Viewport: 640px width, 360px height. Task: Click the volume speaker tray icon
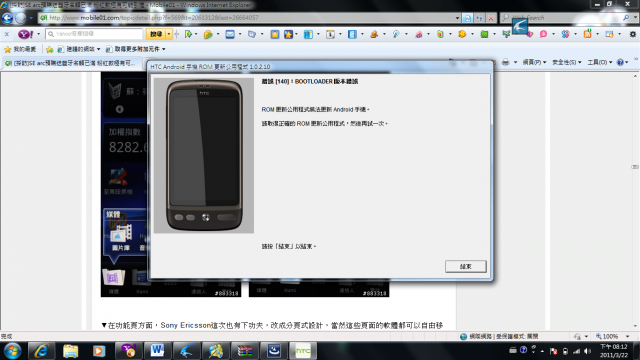pos(587,351)
